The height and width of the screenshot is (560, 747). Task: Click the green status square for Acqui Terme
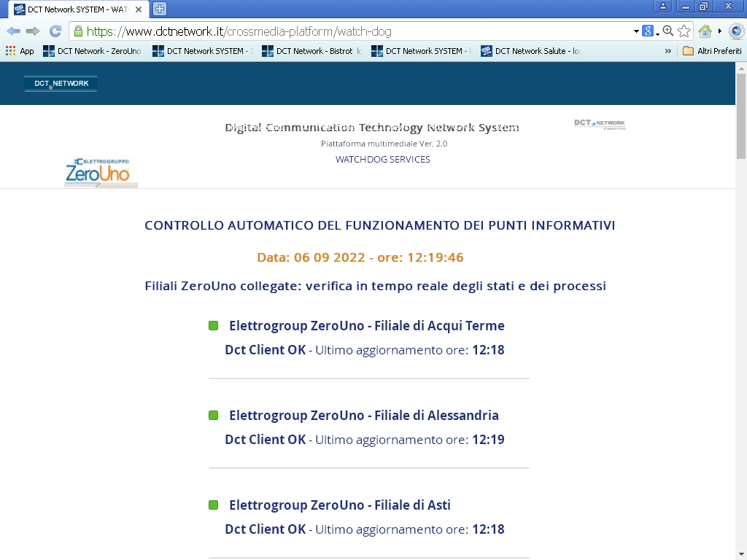coord(214,326)
